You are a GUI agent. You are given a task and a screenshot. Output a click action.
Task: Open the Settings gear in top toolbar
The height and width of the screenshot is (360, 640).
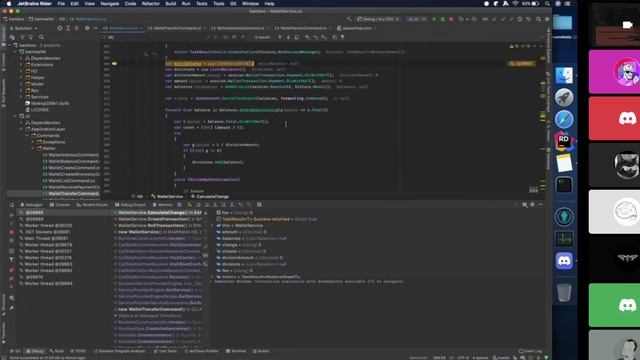coord(547,19)
